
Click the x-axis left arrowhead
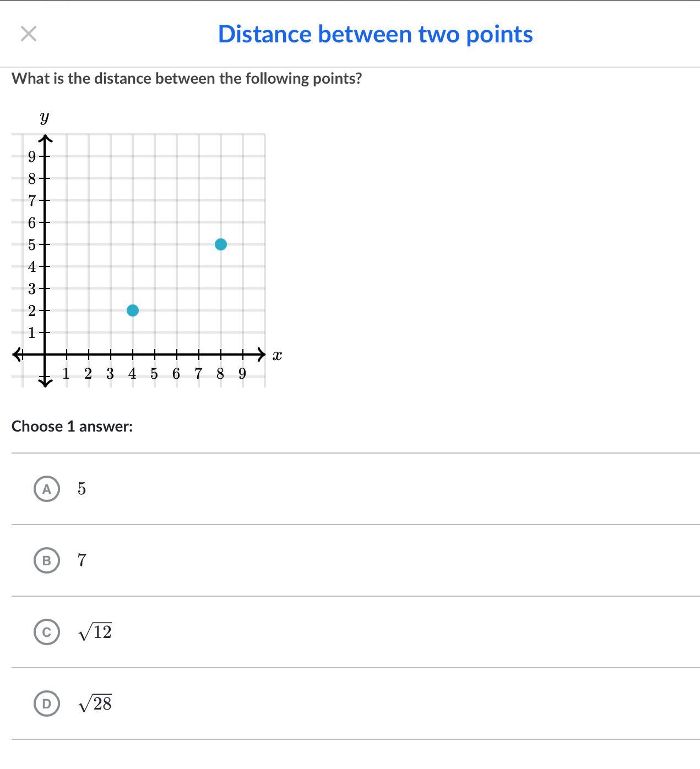point(17,354)
